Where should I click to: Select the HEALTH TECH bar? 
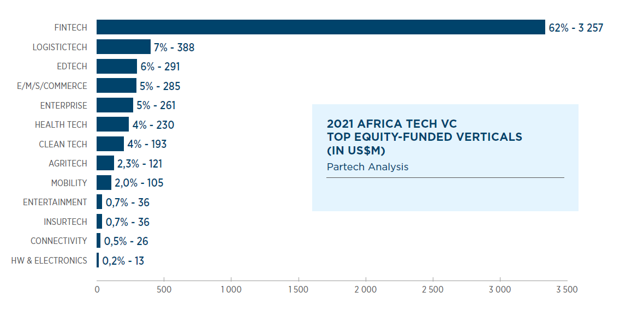pos(113,124)
